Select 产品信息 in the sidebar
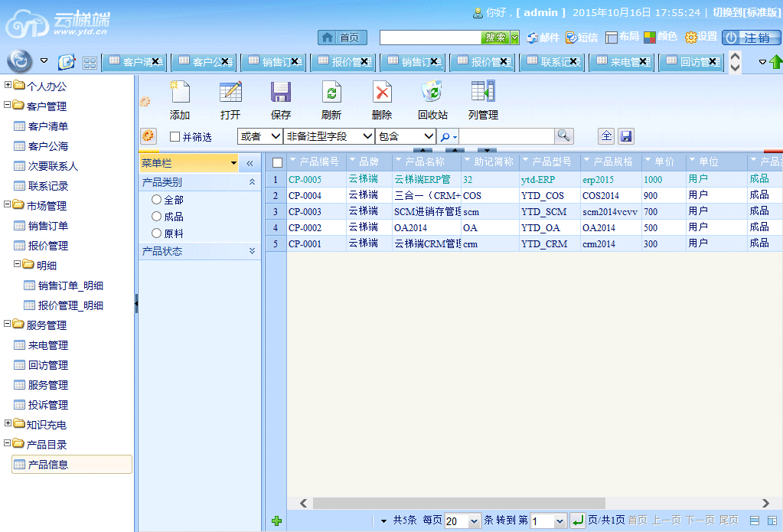 71,464
